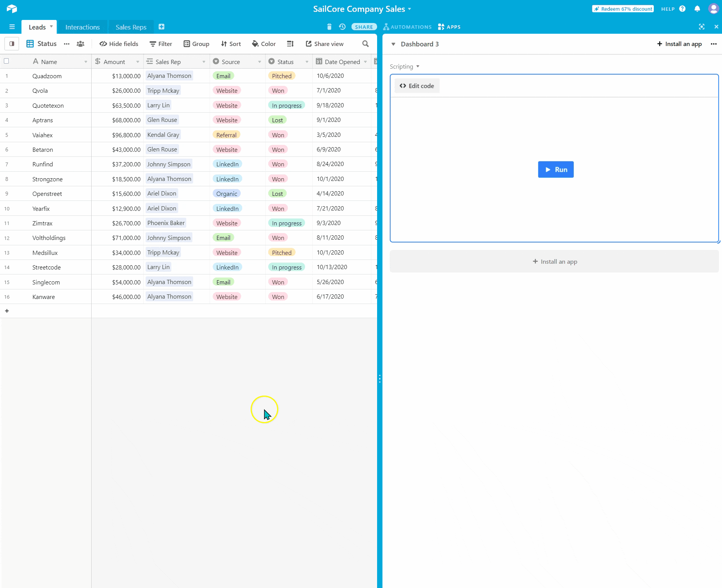Click the Install an app button
Viewport: 722px width, 588px height.
679,44
